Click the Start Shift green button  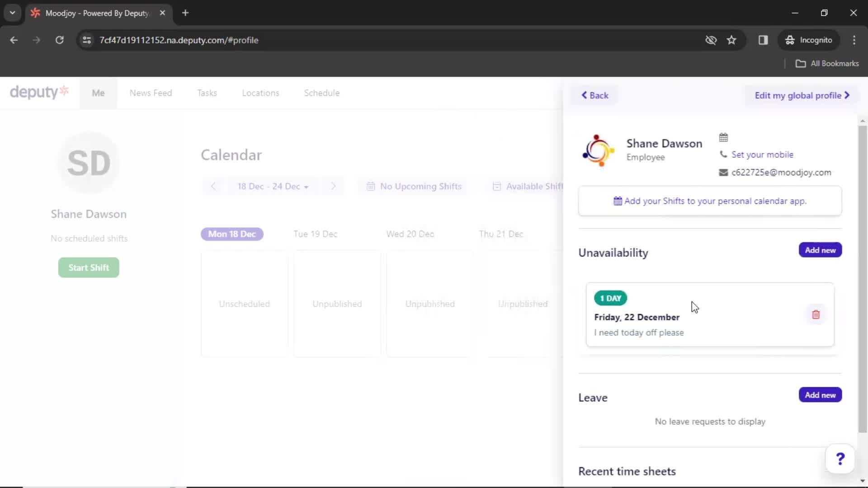pyautogui.click(x=89, y=267)
